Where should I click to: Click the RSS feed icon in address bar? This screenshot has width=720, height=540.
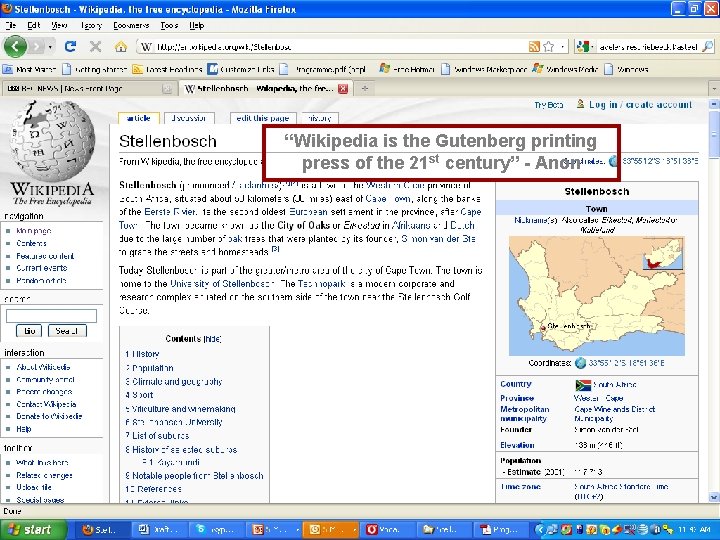[534, 46]
